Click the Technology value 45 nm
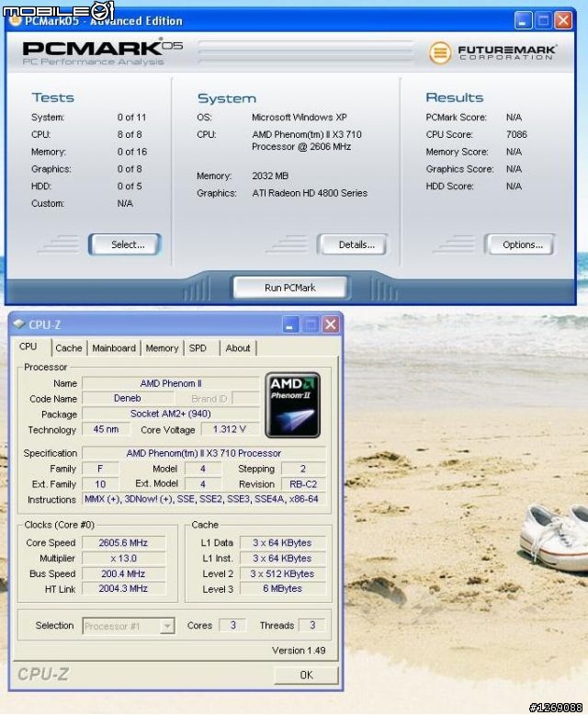588x715 pixels. [106, 429]
